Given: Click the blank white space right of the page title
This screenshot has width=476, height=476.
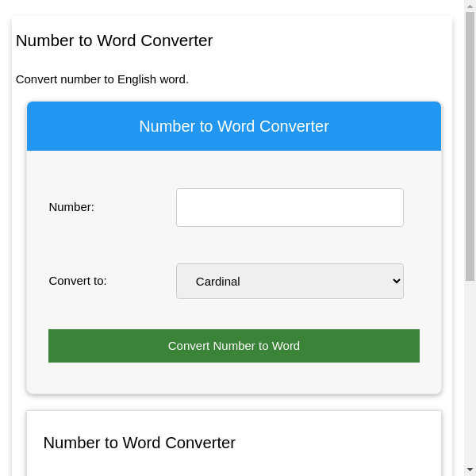Looking at the screenshot, I should coord(333,40).
